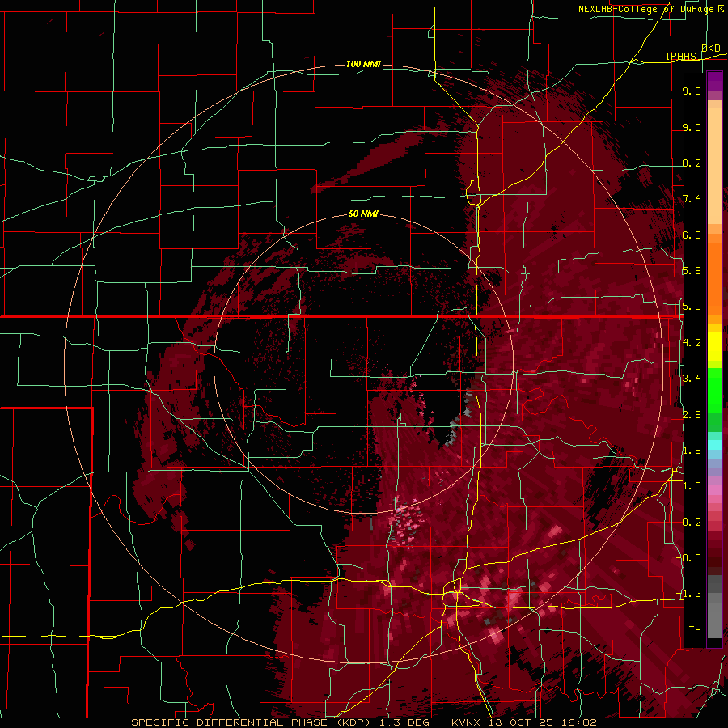Image resolution: width=728 pixels, height=728 pixels.
Task: Pick the orange color bar segment
Action: click(714, 278)
